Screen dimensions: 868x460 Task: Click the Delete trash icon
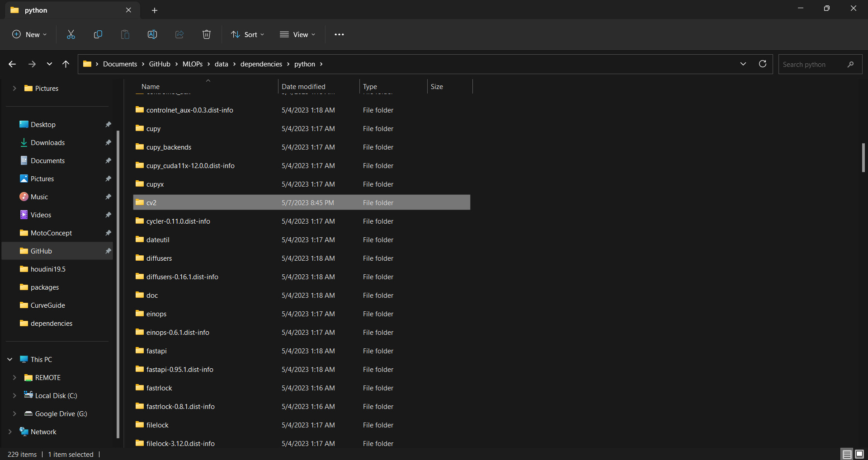(x=207, y=34)
